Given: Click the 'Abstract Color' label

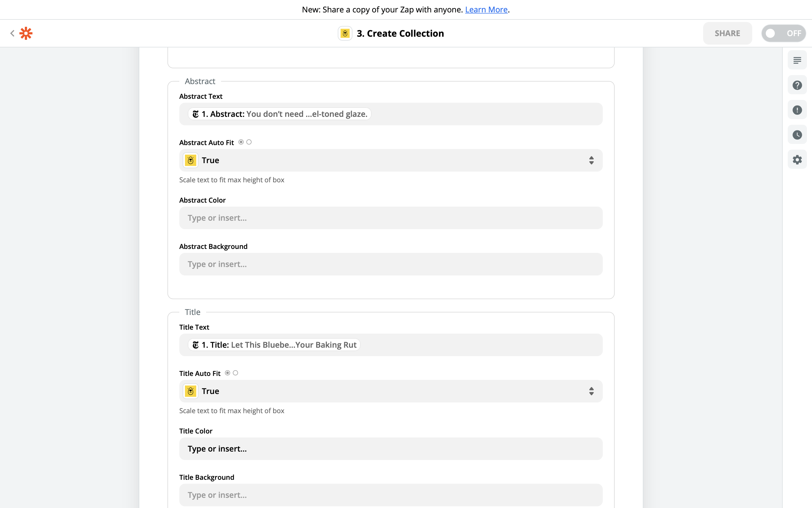Looking at the screenshot, I should point(202,200).
